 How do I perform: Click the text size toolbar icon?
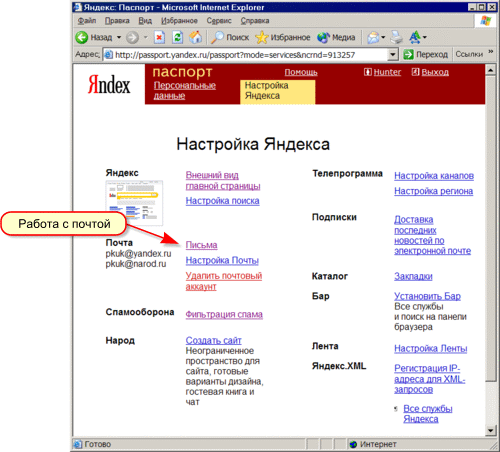pos(415,37)
